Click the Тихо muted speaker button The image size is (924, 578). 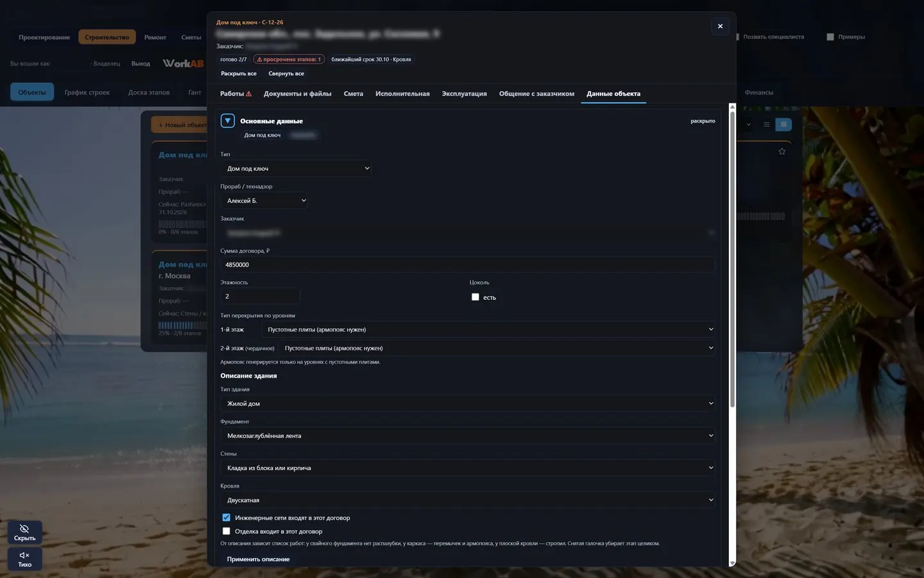tap(24, 559)
